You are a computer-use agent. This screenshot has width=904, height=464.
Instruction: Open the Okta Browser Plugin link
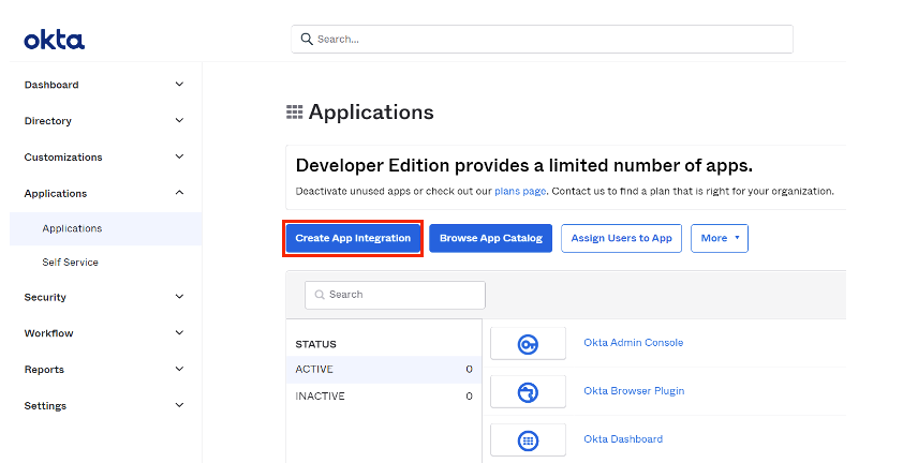[634, 391]
